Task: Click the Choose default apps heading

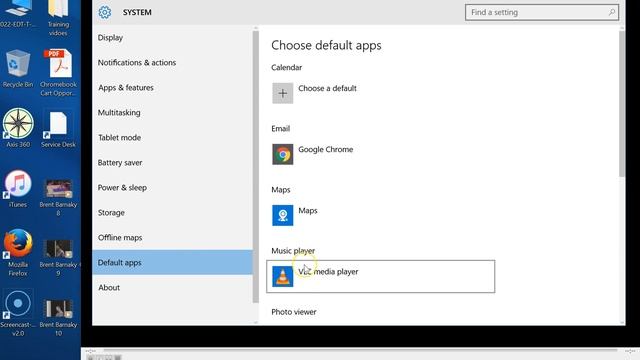Action: pos(326,45)
